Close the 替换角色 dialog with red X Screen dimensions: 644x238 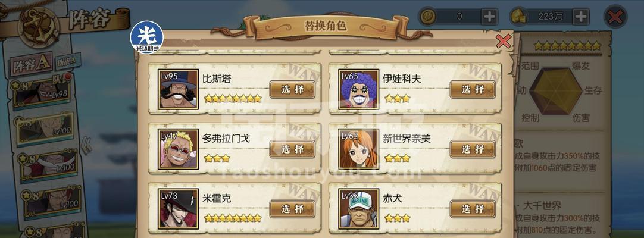(504, 41)
